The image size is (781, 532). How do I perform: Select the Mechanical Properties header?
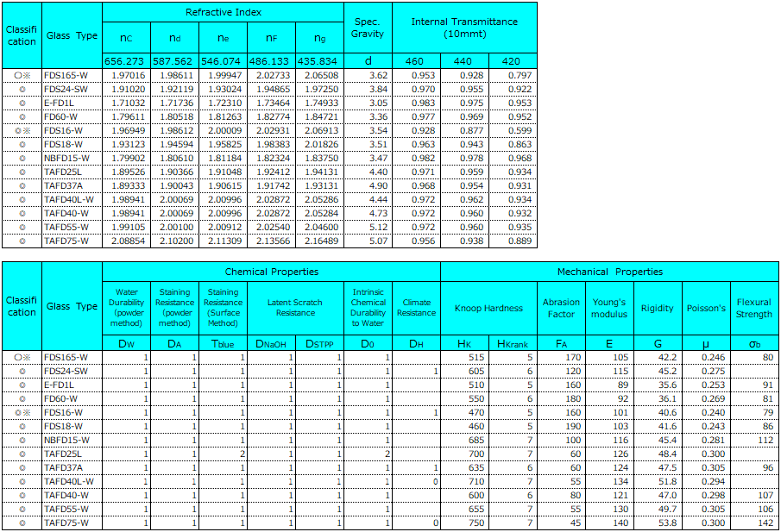(609, 272)
